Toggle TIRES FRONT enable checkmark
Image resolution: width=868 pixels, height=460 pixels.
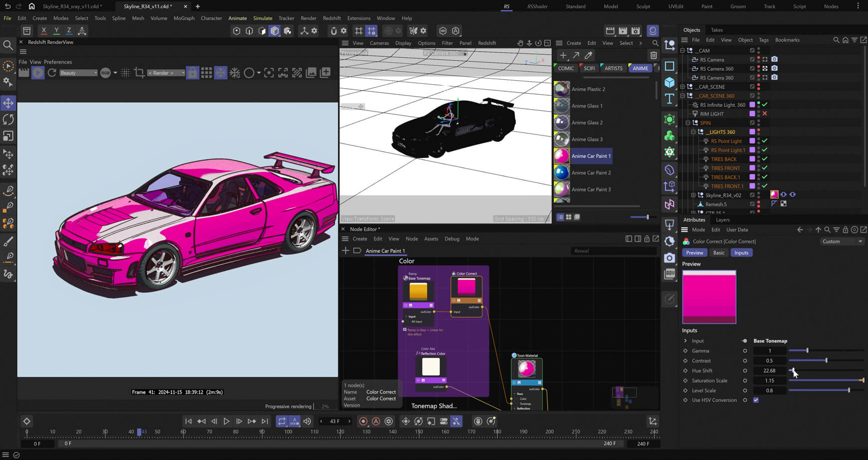coord(765,168)
